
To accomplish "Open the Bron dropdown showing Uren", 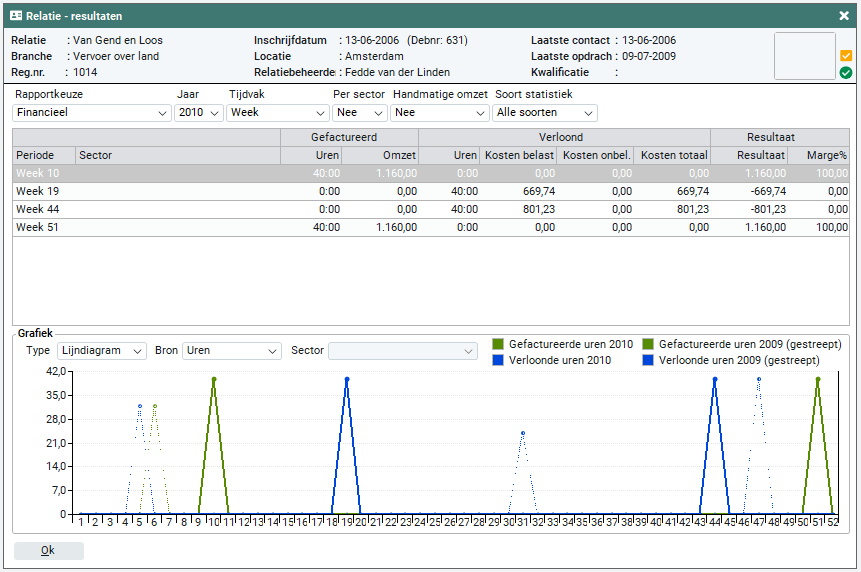I will [232, 351].
